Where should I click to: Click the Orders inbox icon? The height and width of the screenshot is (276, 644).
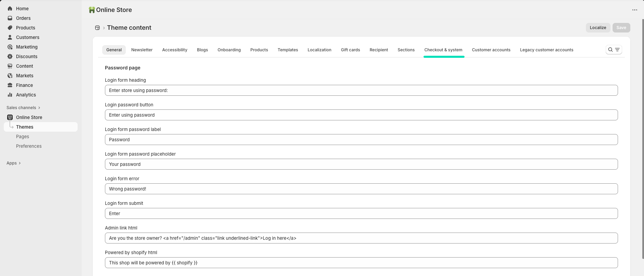[10, 18]
